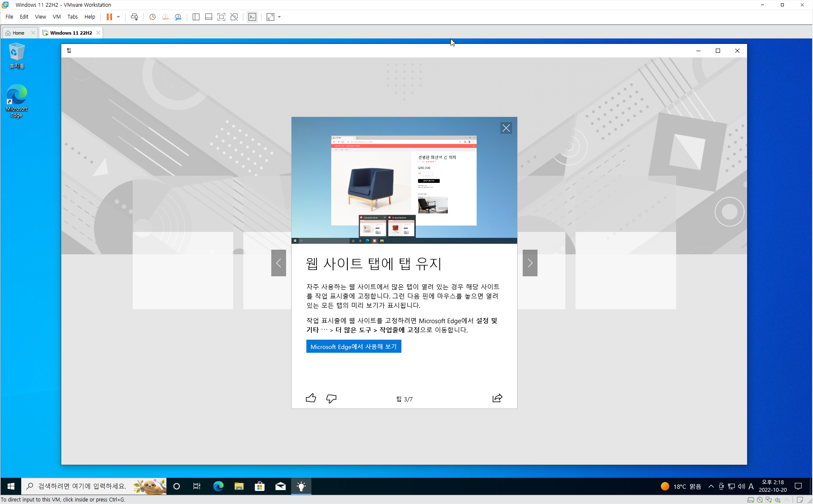Click the stretch guest icon
Viewport: 813px width, 504px height.
(x=270, y=17)
